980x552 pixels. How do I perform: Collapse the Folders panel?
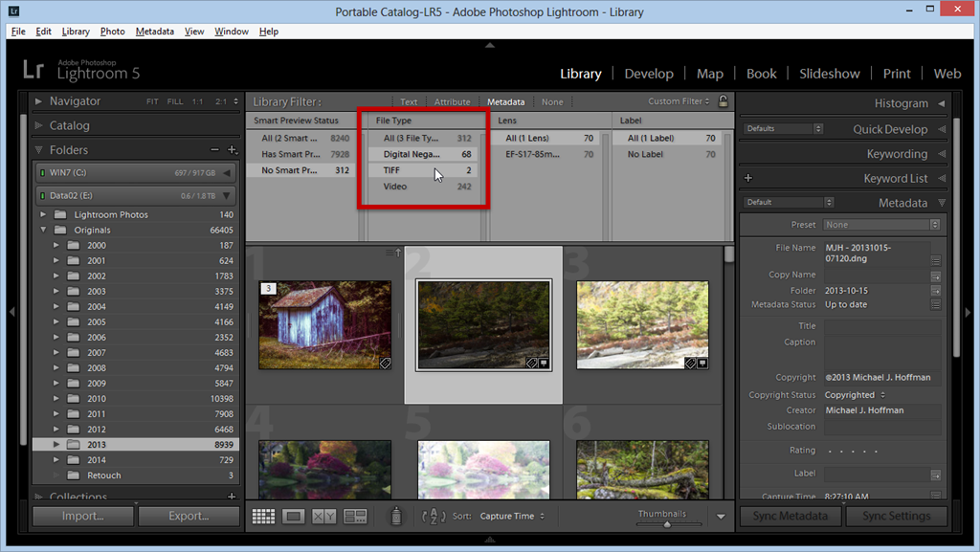click(x=38, y=150)
